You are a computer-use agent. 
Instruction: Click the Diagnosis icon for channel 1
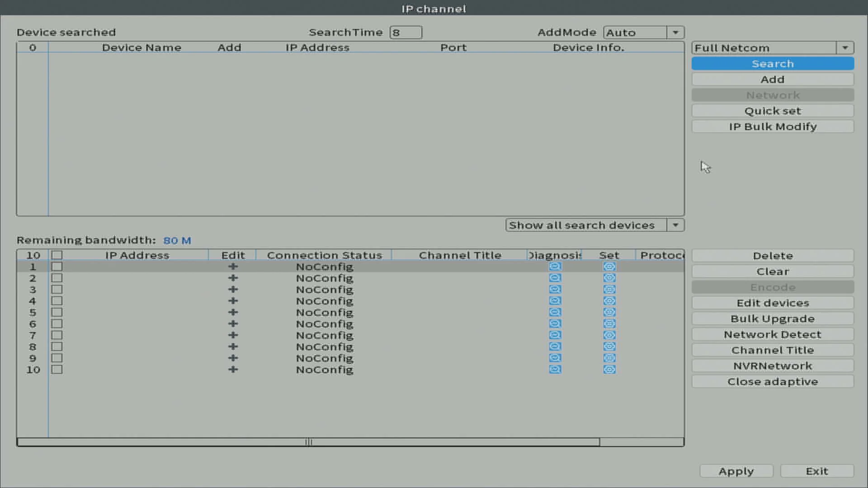click(x=554, y=266)
